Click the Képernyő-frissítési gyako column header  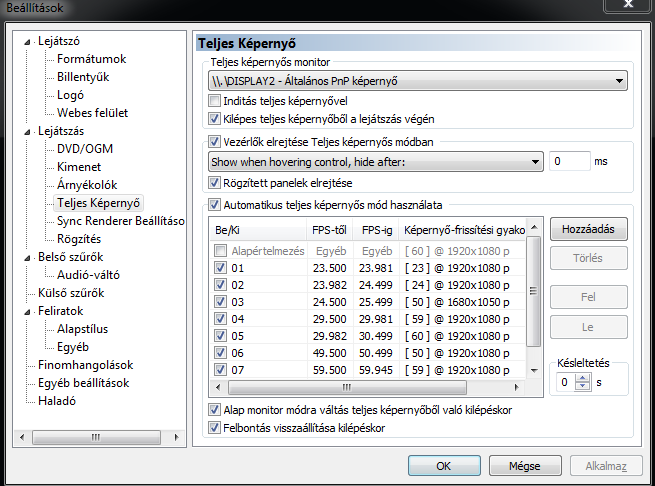click(463, 230)
